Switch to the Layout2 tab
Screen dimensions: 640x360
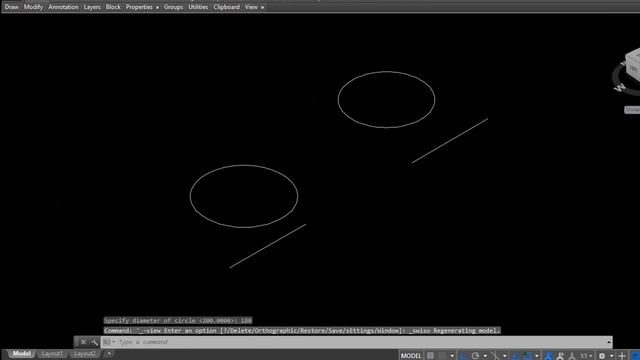click(x=84, y=353)
